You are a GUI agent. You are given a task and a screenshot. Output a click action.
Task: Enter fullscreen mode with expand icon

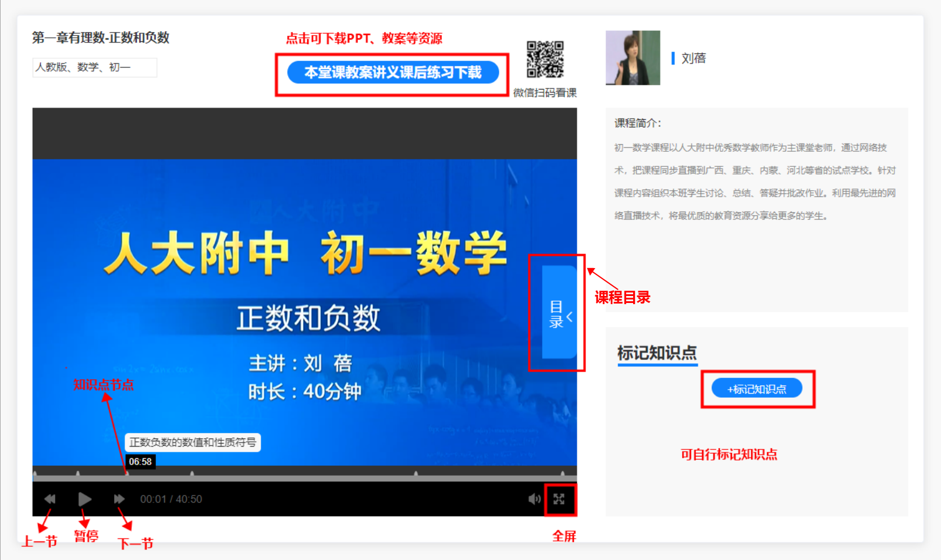[x=559, y=499]
